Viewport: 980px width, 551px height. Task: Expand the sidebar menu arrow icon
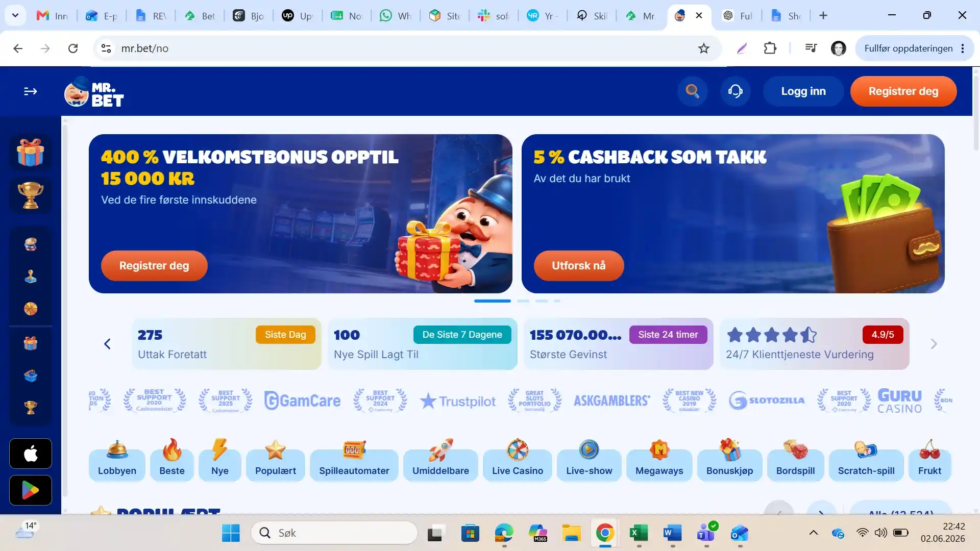click(x=31, y=91)
